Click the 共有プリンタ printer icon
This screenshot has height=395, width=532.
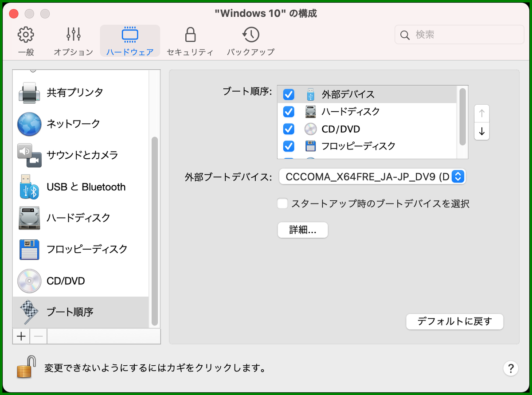point(30,92)
